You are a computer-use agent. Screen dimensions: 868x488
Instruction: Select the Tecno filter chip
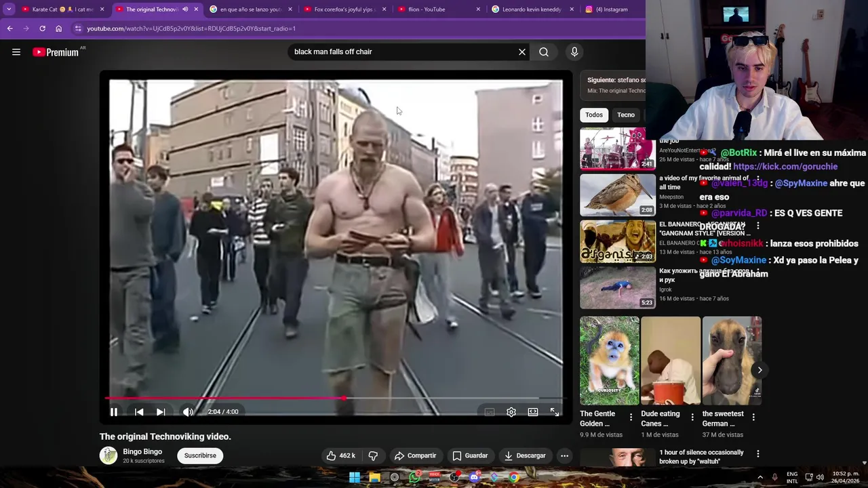(626, 115)
